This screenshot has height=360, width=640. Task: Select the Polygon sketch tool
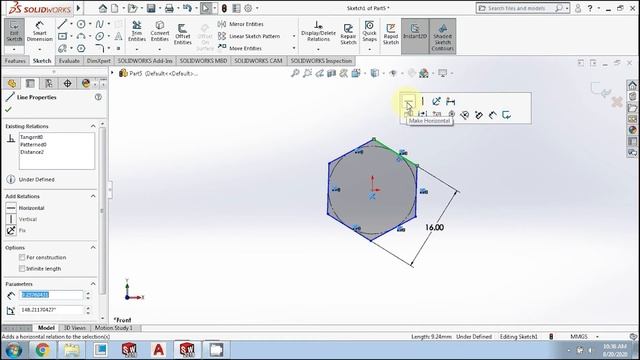[81, 49]
